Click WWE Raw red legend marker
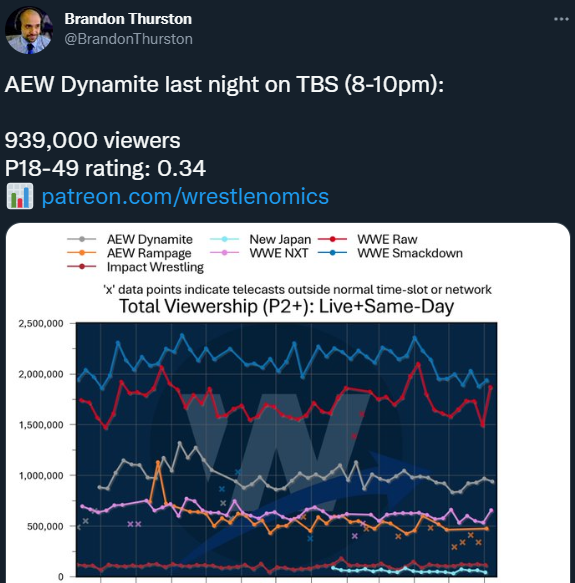Screen dimensions: 575x583 click(x=333, y=239)
